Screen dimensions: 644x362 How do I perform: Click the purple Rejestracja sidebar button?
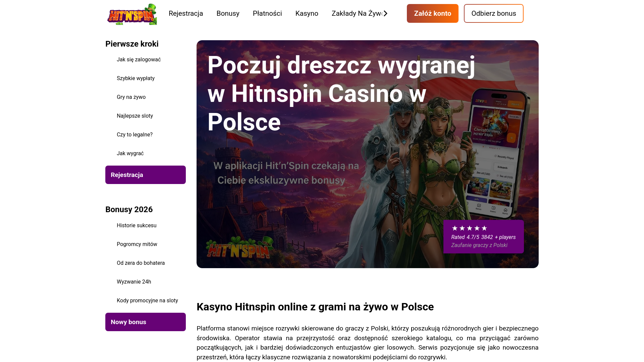[146, 175]
